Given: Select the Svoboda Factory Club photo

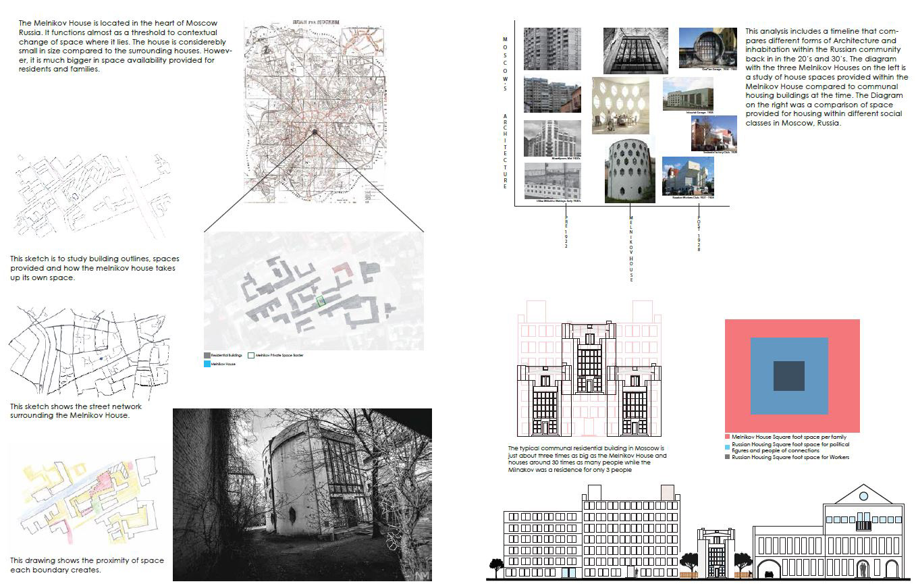Looking at the screenshot, I should pyautogui.click(x=714, y=133).
